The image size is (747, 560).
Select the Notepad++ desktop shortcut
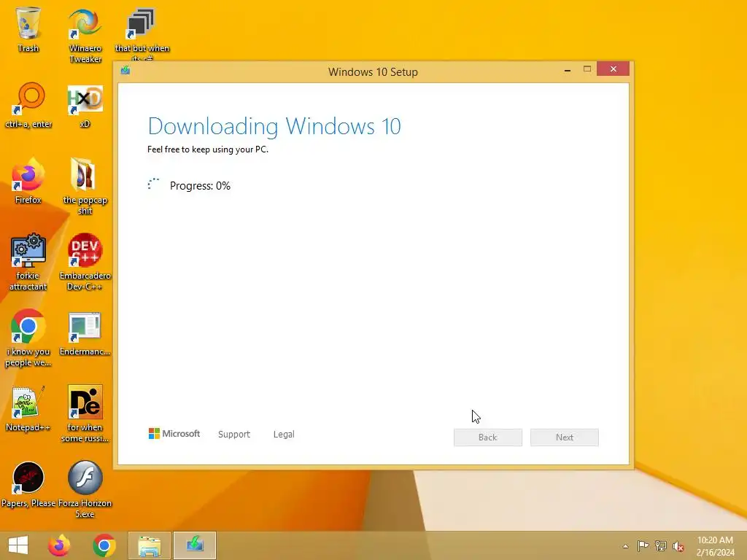click(x=28, y=408)
